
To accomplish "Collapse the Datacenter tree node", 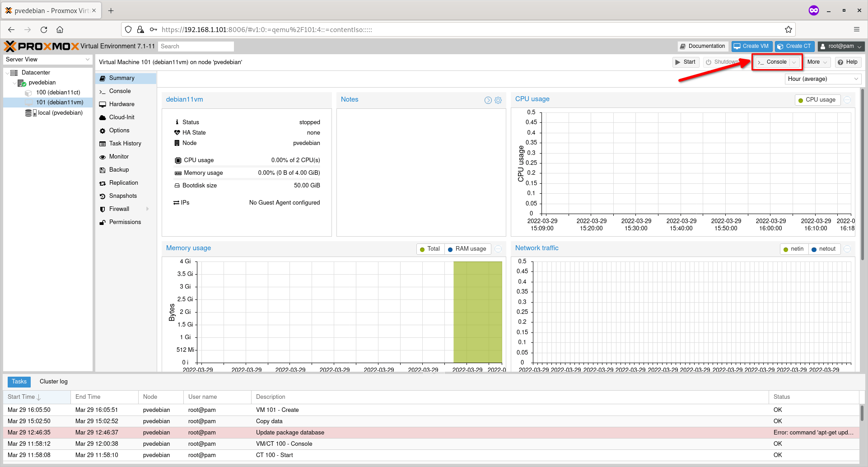I will (7, 73).
